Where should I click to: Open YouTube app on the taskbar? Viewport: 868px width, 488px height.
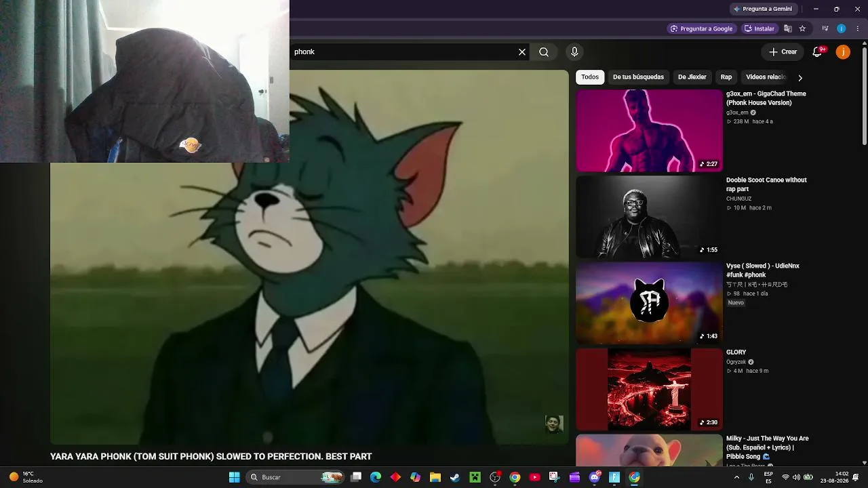[534, 477]
